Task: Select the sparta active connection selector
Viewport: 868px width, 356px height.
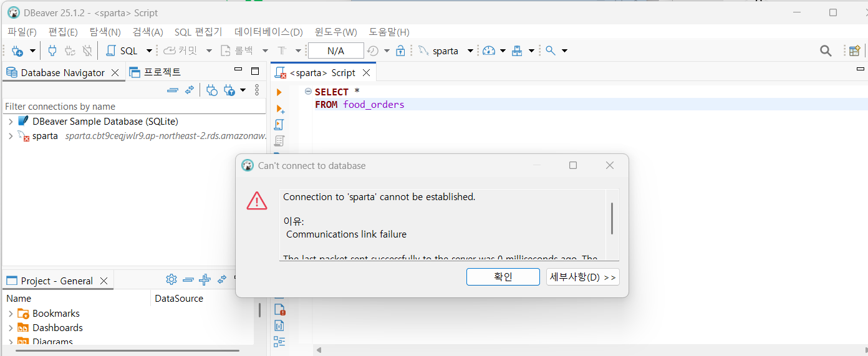Action: pos(440,51)
